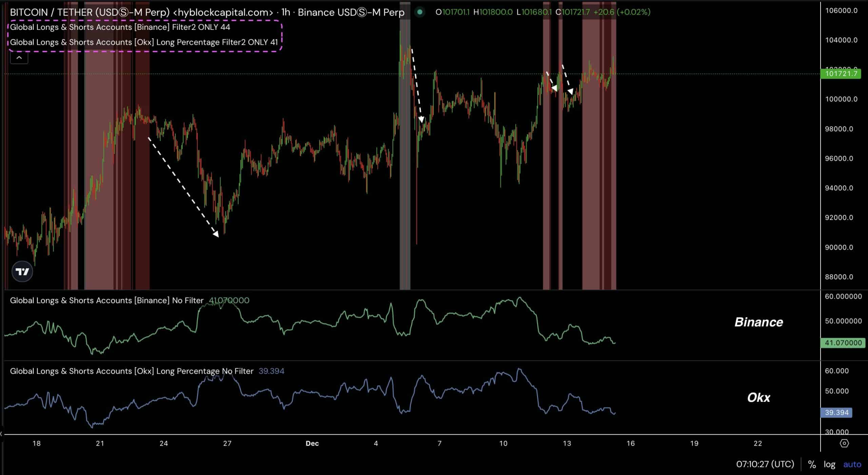Select Okx Long Percentage Filter2 ONLY 41 label

pyautogui.click(x=144, y=42)
